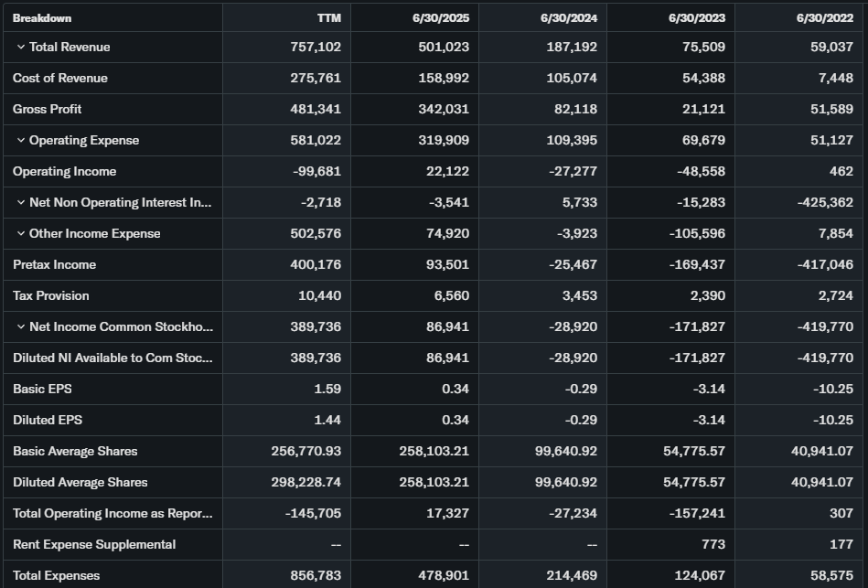Click the Diluted EPS TTM value 1.44
Image resolution: width=868 pixels, height=588 pixels.
coord(327,420)
